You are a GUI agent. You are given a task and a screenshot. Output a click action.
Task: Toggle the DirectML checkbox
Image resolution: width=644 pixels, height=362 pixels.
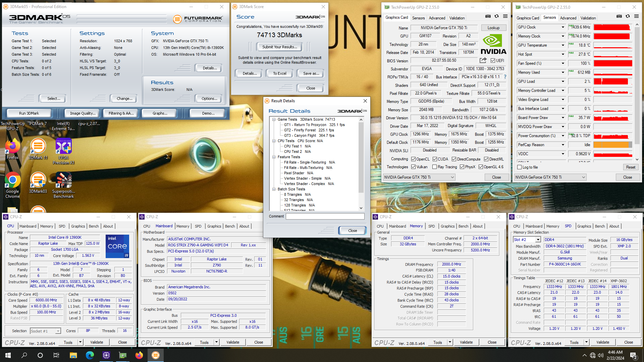[486, 159]
